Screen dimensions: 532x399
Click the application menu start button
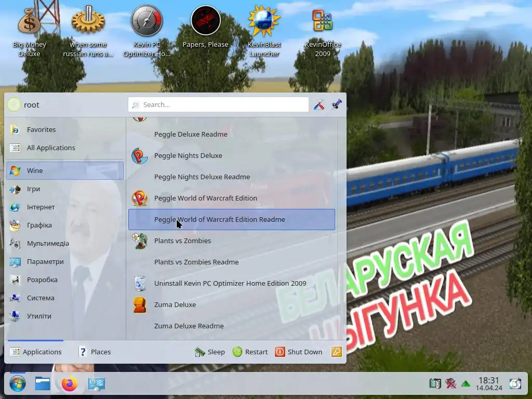pos(18,384)
